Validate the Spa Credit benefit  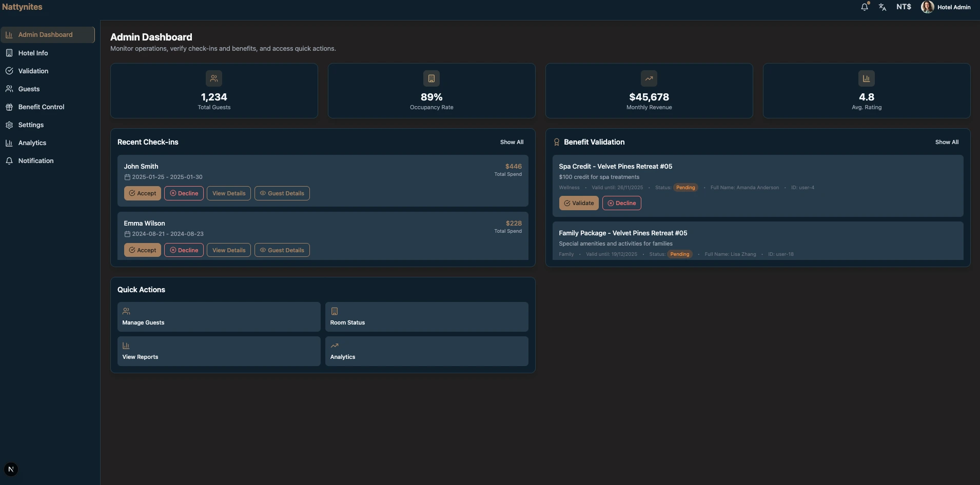point(579,203)
